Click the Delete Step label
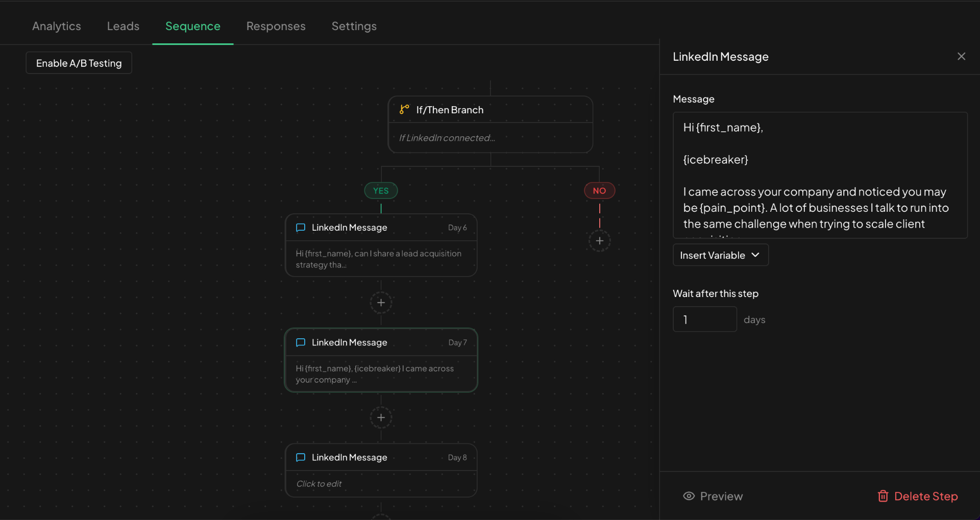This screenshot has height=520, width=980. pyautogui.click(x=926, y=496)
